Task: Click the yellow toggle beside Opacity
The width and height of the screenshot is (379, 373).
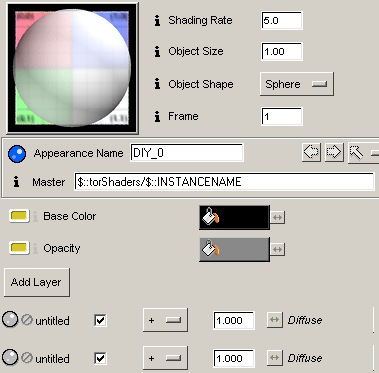Action: pyautogui.click(x=19, y=248)
